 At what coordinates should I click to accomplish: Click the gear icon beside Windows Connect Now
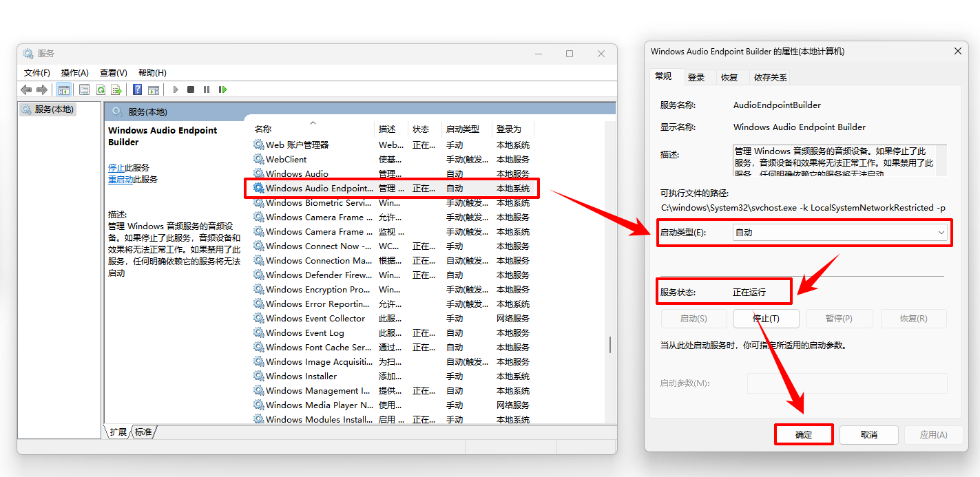pos(259,246)
